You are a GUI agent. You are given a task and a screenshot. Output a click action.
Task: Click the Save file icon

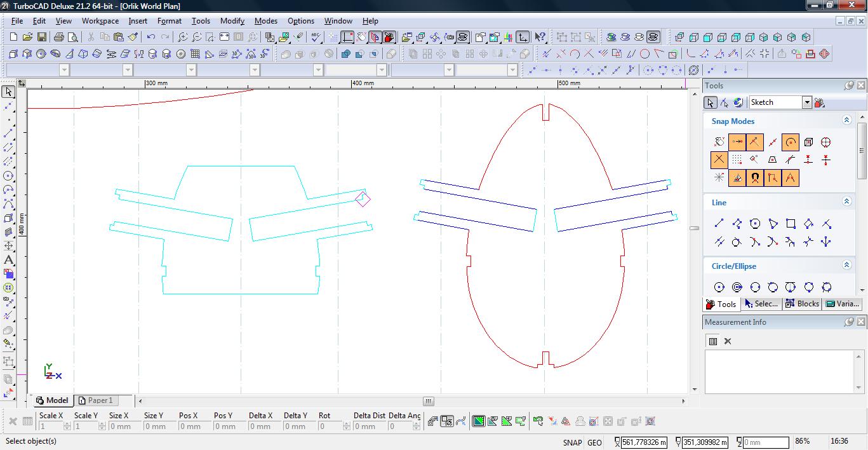[42, 37]
